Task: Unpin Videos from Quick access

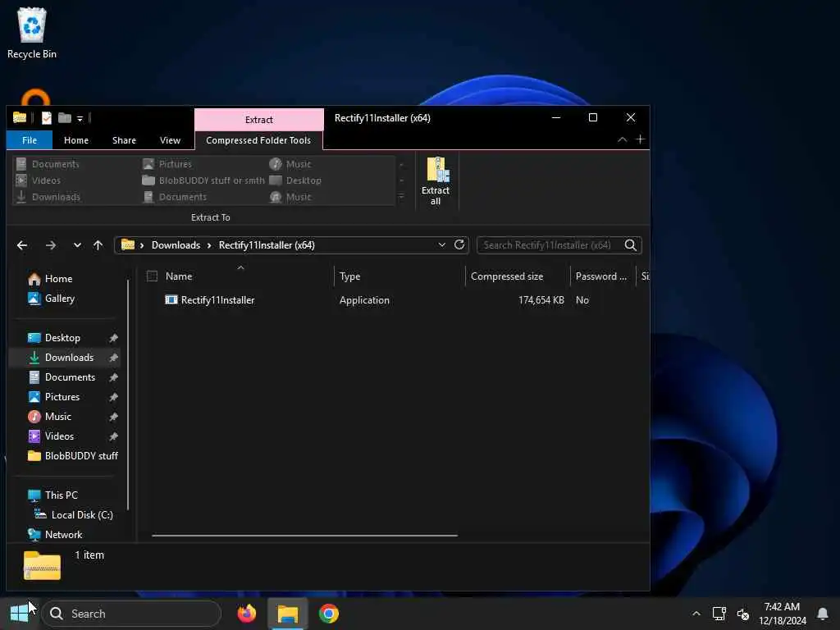Action: (113, 436)
